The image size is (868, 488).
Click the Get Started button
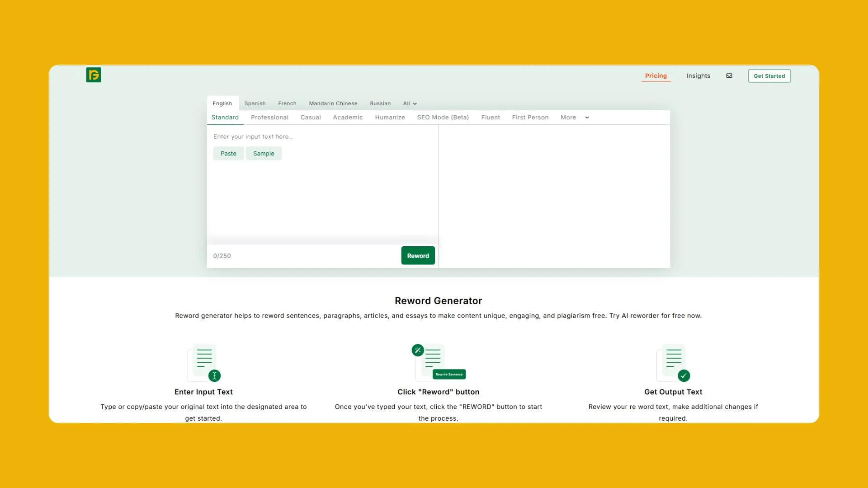(769, 75)
